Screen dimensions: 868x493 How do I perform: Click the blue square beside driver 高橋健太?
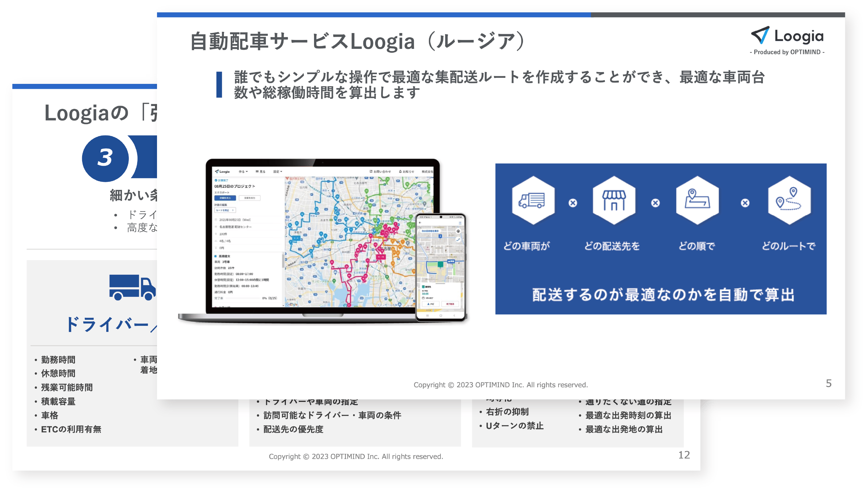[x=216, y=256]
